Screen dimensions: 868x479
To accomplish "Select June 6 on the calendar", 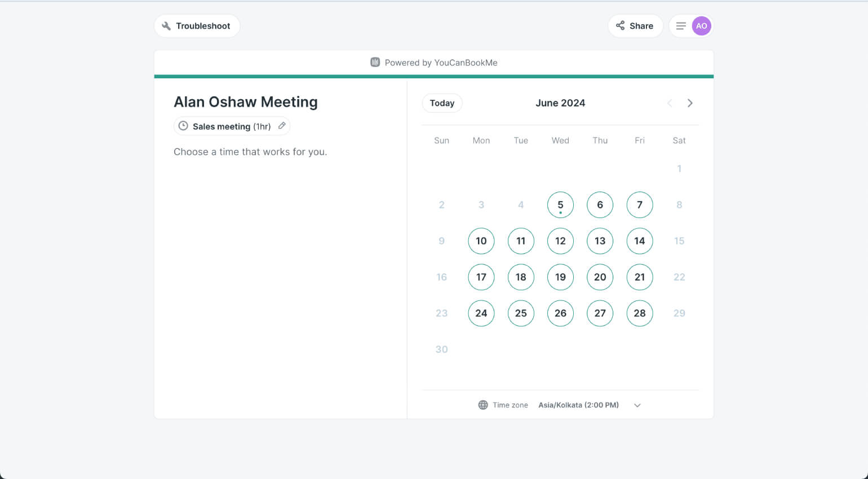I will pos(600,205).
